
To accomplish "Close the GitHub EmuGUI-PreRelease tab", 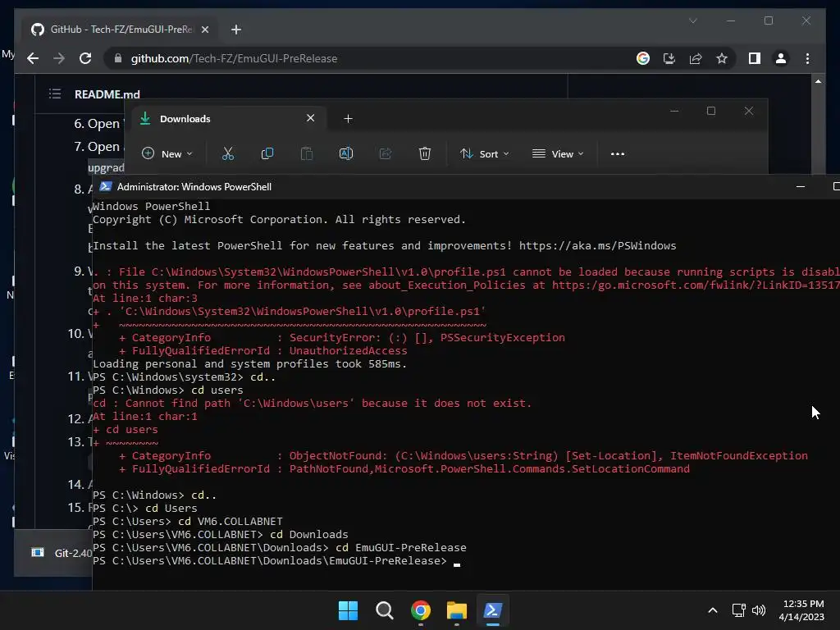I will [x=204, y=30].
